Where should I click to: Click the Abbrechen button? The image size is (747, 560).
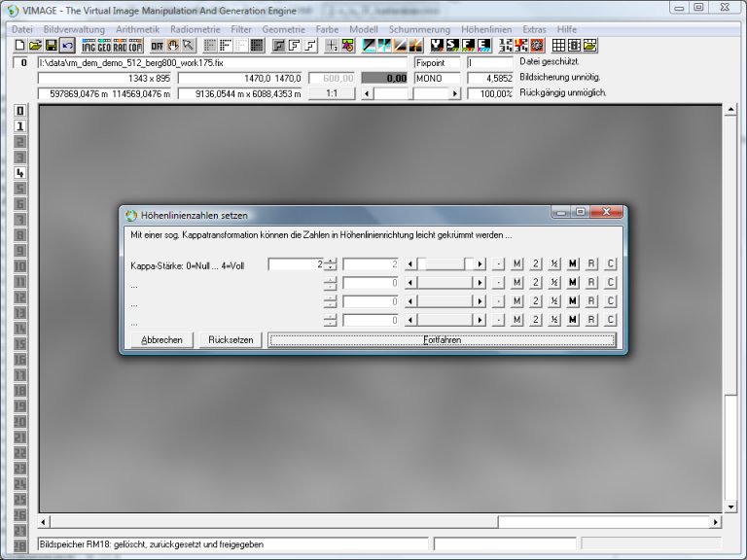(x=161, y=340)
